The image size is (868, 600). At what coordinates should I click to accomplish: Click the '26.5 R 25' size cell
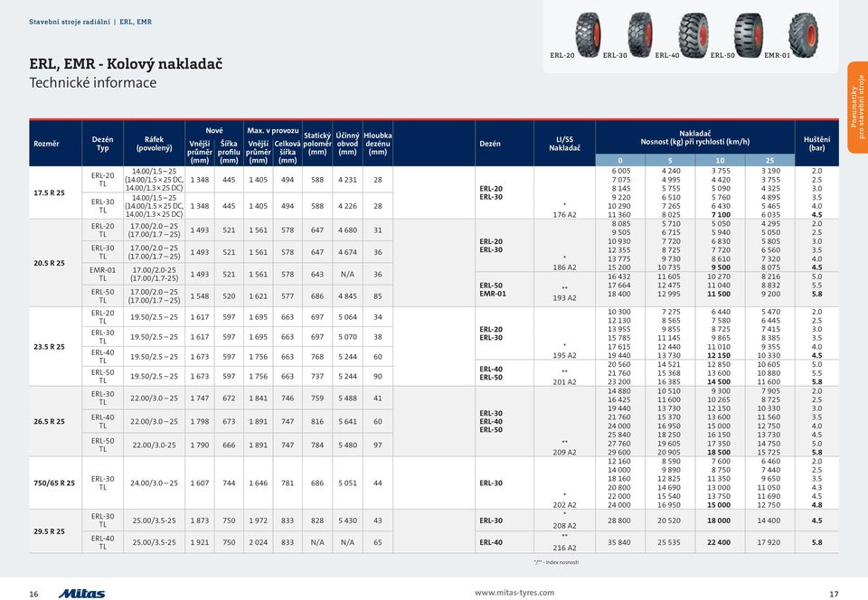49,421
